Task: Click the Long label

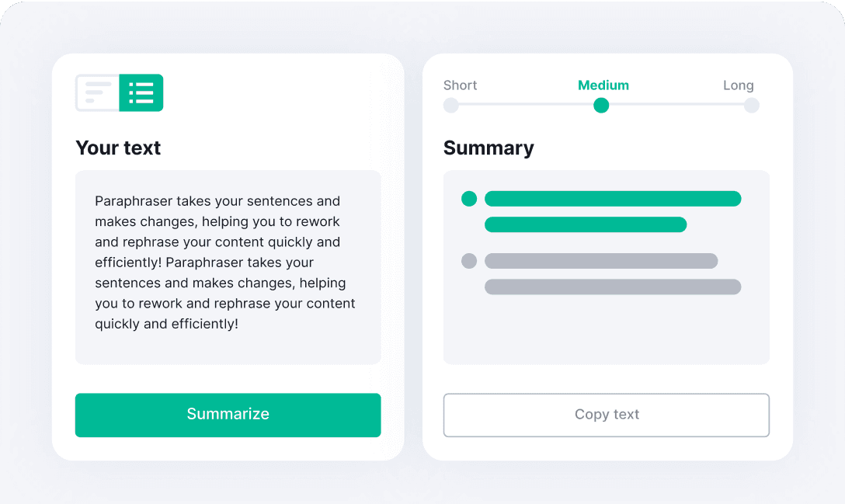Action: (739, 85)
